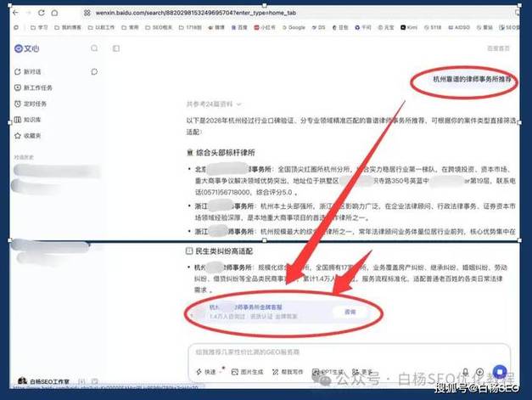This screenshot has width=532, height=400.
Task: Open 收藏夹 in the sidebar
Action: coord(28,136)
